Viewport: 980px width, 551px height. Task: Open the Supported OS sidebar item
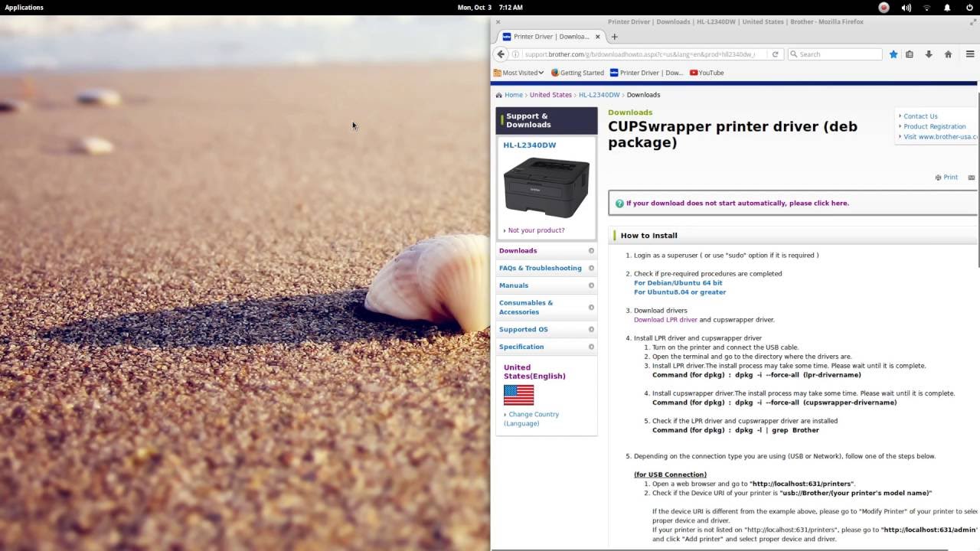click(547, 329)
